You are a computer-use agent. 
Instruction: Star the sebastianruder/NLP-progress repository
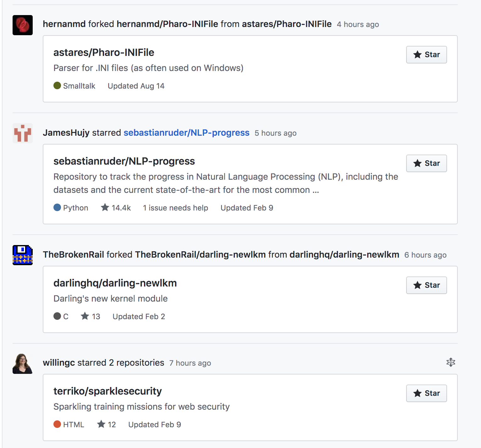click(x=426, y=163)
